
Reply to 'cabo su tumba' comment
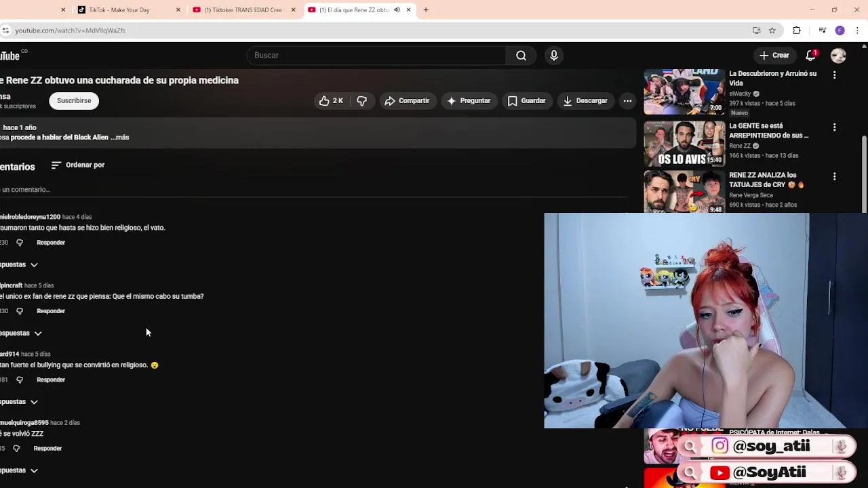(51, 311)
